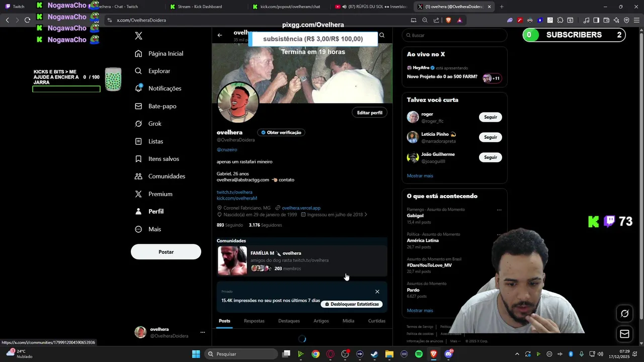Open the Brave hamburger menu

[x=636, y=20]
